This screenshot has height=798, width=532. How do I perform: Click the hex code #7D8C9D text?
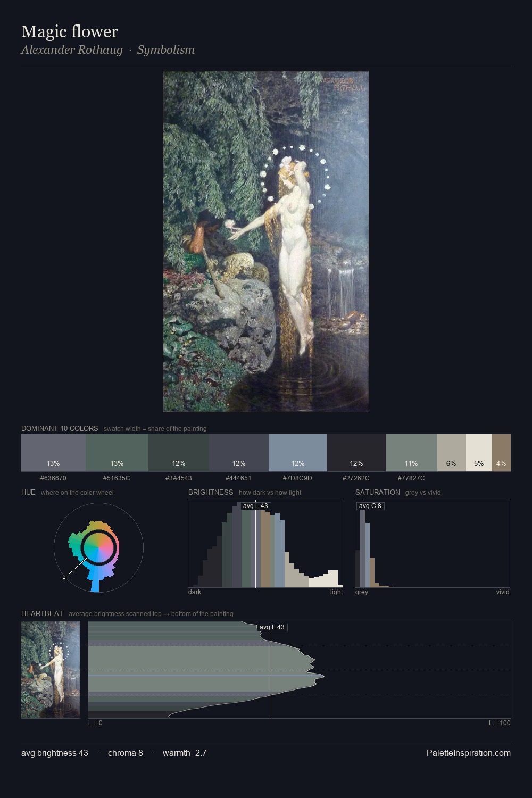[298, 478]
